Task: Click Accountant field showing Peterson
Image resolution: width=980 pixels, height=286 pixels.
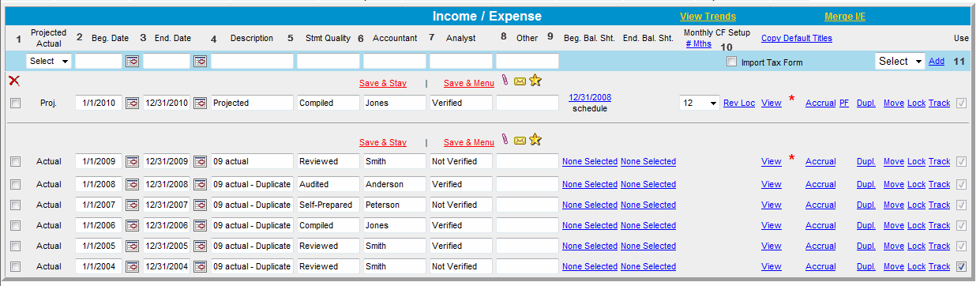Action: tap(394, 205)
